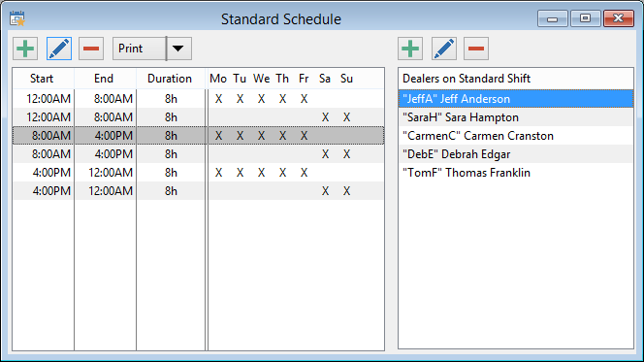
Task: Click the Monday X of the 4:00PM weekday shift
Action: click(x=218, y=173)
